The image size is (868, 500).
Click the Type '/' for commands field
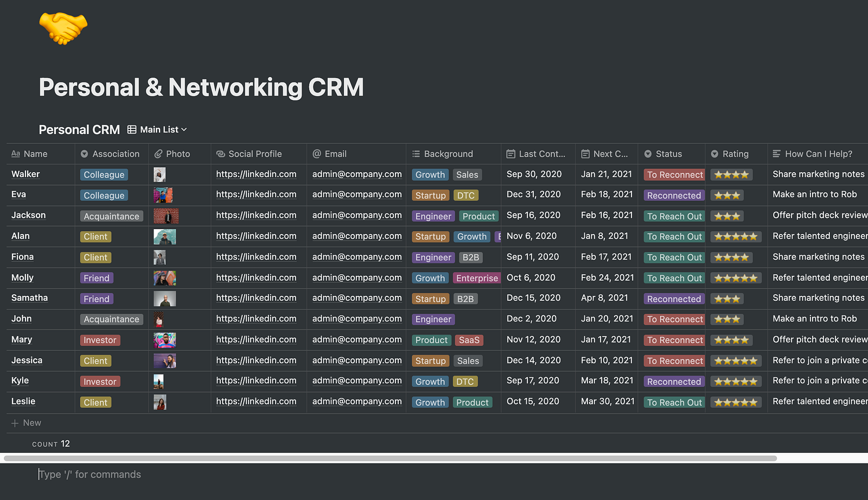90,474
